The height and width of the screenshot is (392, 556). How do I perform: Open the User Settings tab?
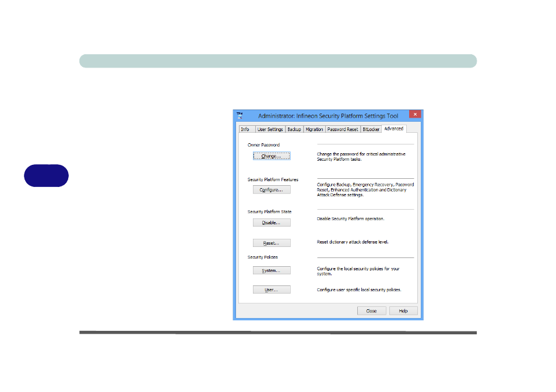tap(270, 129)
